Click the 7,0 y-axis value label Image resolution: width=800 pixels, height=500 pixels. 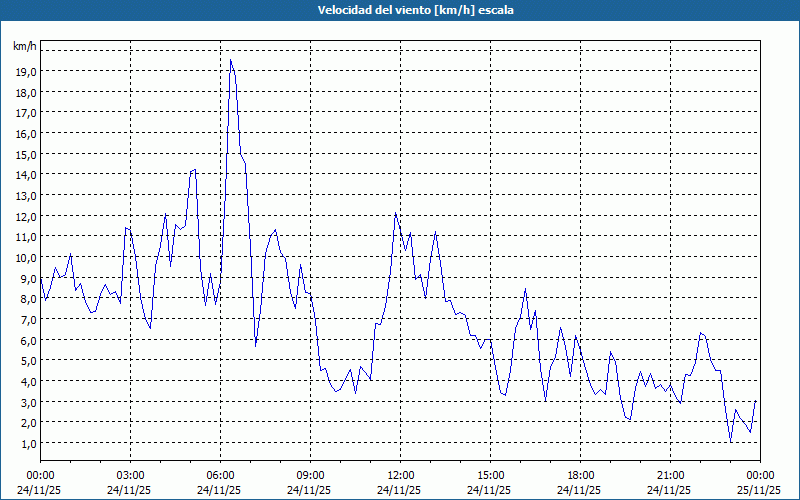click(x=27, y=319)
